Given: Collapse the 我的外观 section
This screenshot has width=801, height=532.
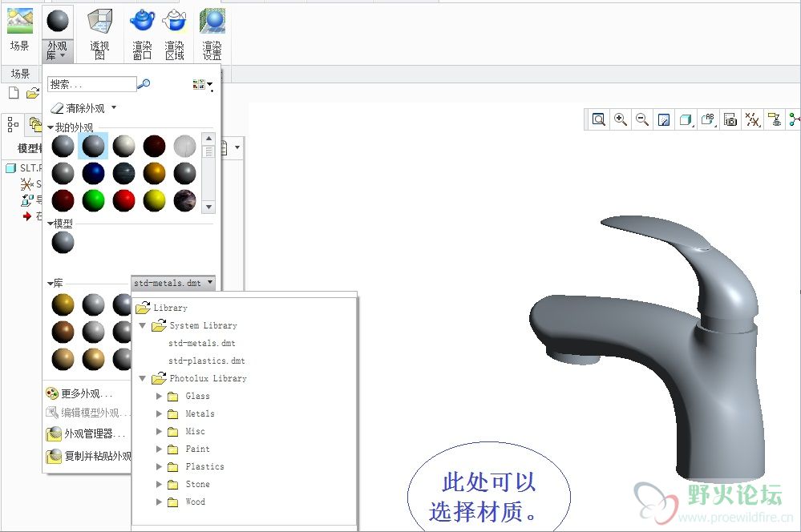Looking at the screenshot, I should [x=51, y=127].
